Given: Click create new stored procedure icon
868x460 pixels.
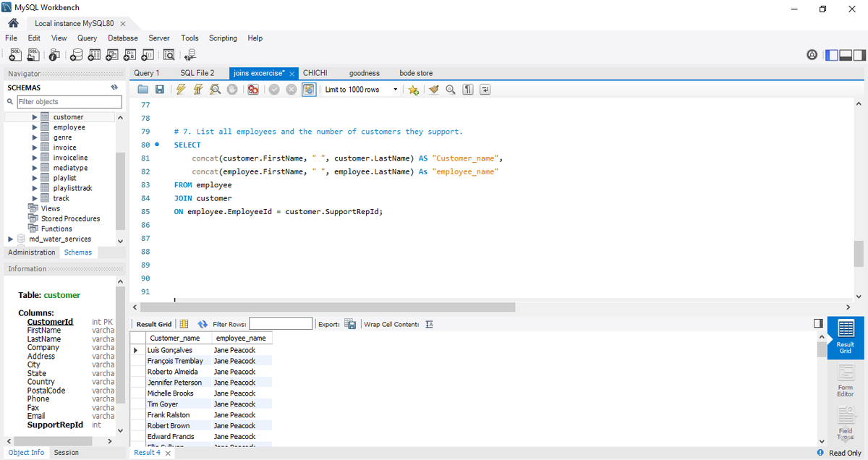Looking at the screenshot, I should click(x=130, y=54).
